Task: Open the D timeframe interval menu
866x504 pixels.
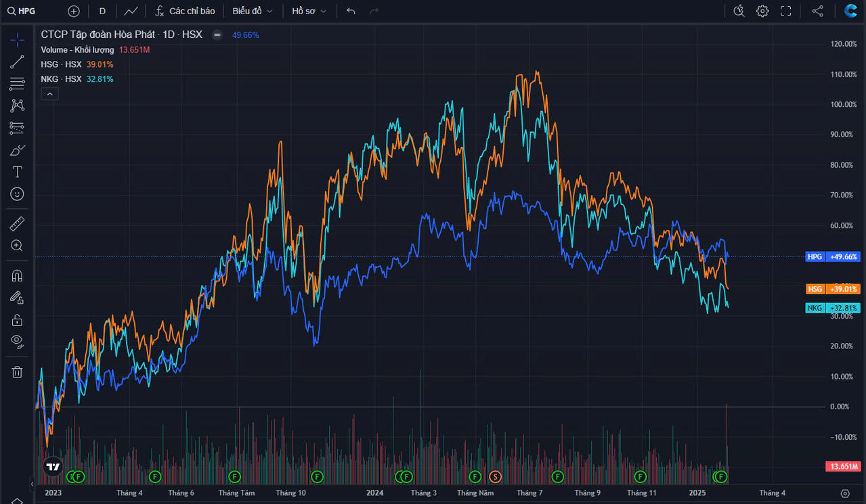Action: [x=102, y=11]
